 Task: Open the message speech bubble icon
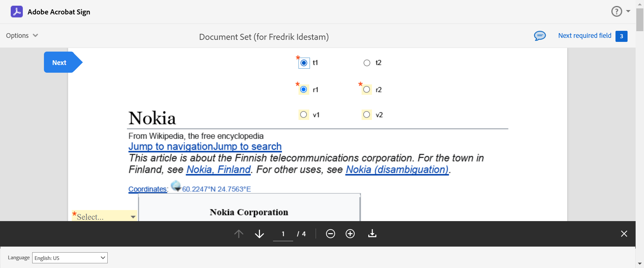click(x=540, y=36)
